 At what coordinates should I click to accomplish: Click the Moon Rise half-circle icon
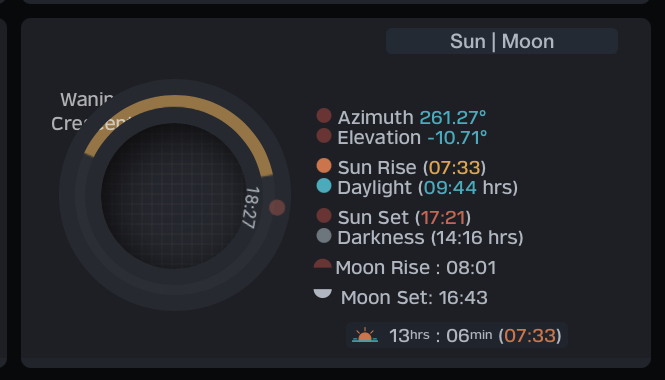pyautogui.click(x=322, y=263)
